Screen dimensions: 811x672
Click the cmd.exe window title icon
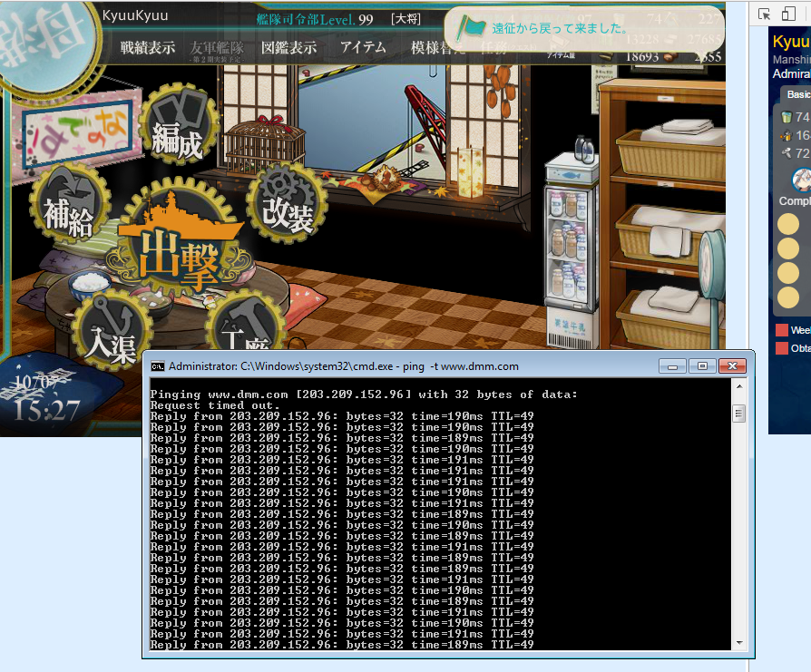point(157,366)
